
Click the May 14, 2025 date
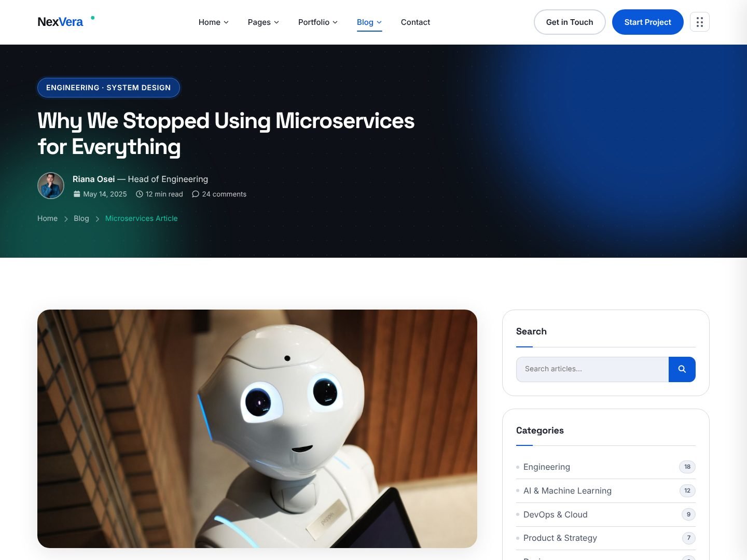[x=105, y=194]
